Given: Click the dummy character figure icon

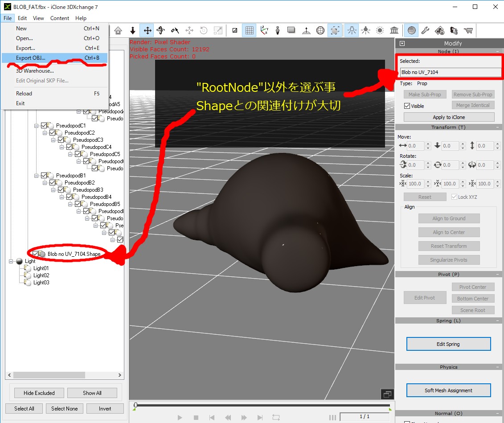Looking at the screenshot, I should (x=278, y=31).
